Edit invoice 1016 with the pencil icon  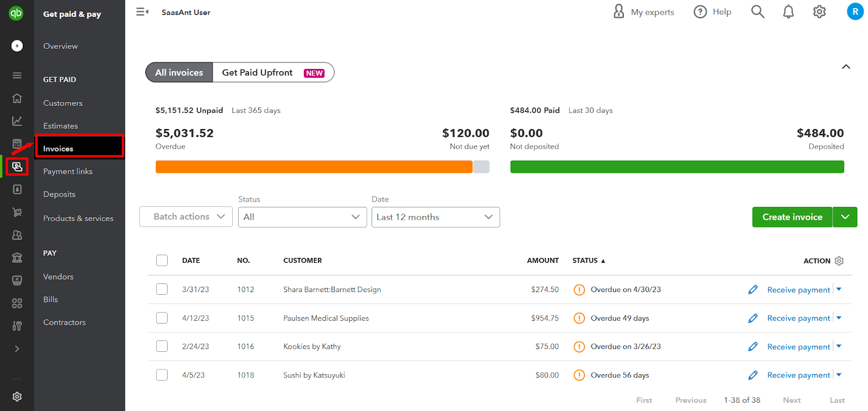click(x=753, y=346)
